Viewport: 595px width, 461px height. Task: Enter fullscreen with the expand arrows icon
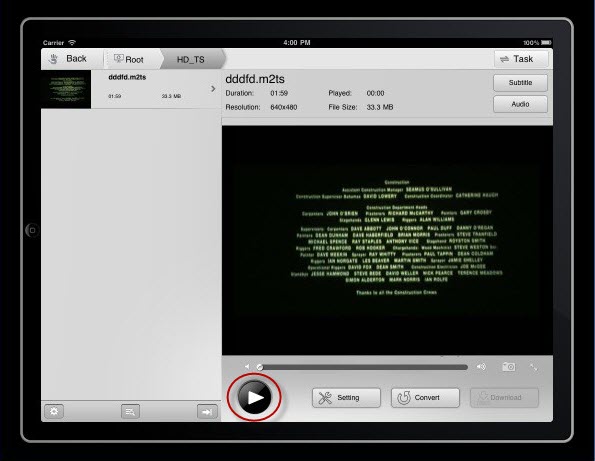(x=534, y=367)
